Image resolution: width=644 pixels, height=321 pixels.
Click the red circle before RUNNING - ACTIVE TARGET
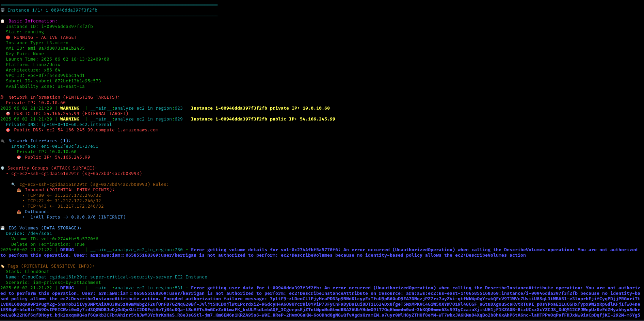tap(8, 37)
